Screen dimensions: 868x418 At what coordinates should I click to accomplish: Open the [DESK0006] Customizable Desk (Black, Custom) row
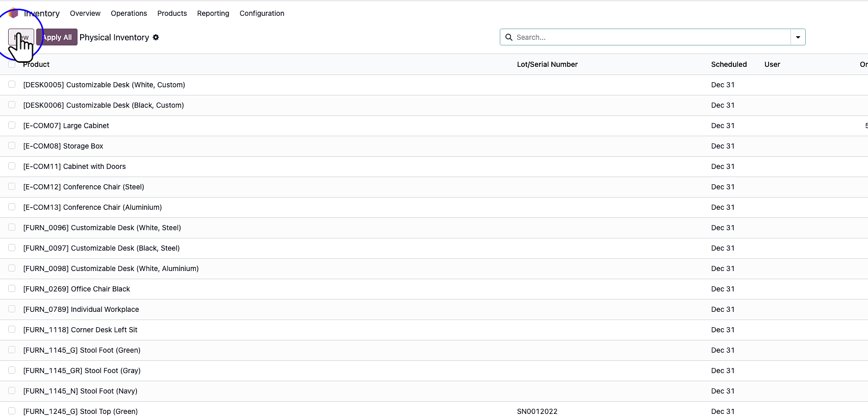(434, 105)
